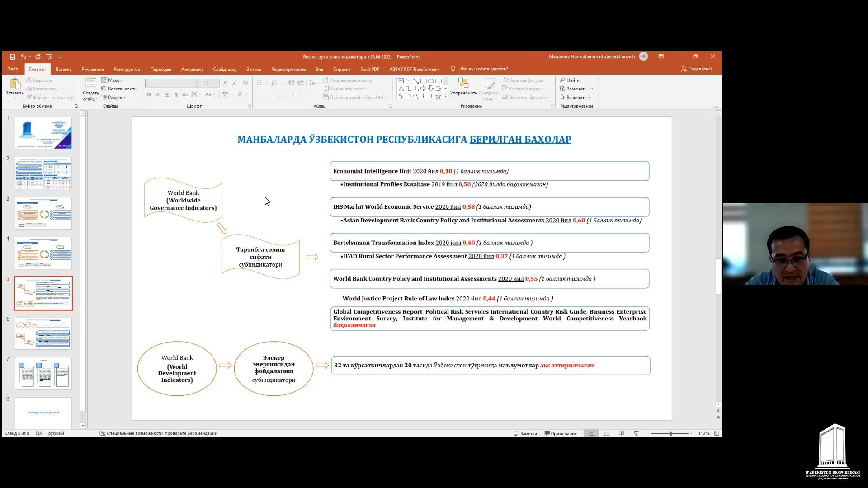The height and width of the screenshot is (488, 868).
Task: Click the zoom slider handle
Action: [670, 433]
